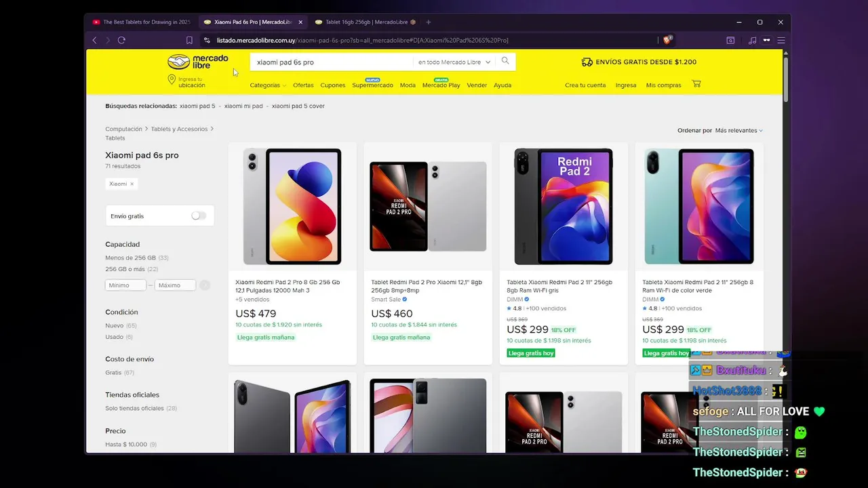
Task: Click related search 'xiaomi pad 5 cover'
Action: click(x=298, y=106)
